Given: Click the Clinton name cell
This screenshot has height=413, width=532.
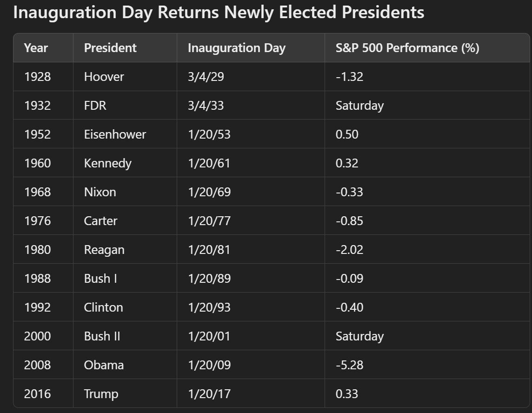Looking at the screenshot, I should pyautogui.click(x=103, y=307).
